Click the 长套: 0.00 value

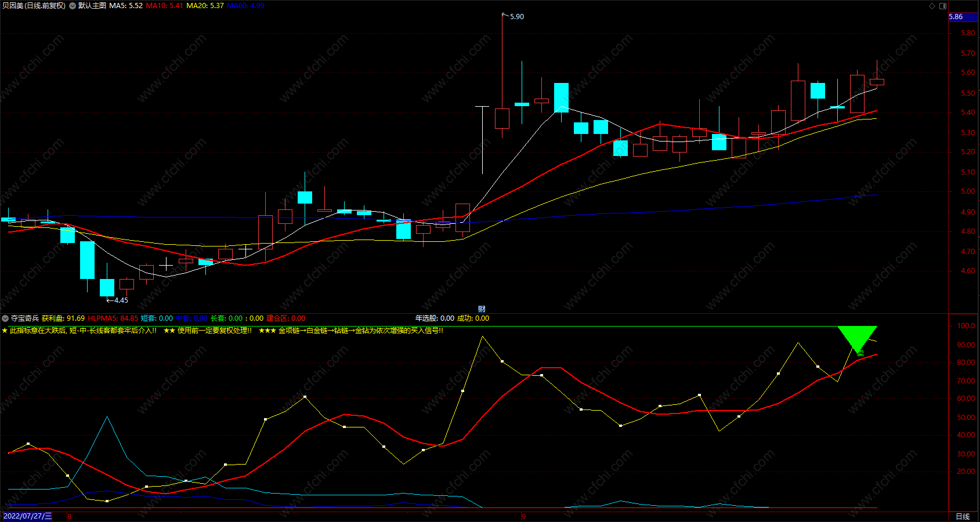point(226,318)
